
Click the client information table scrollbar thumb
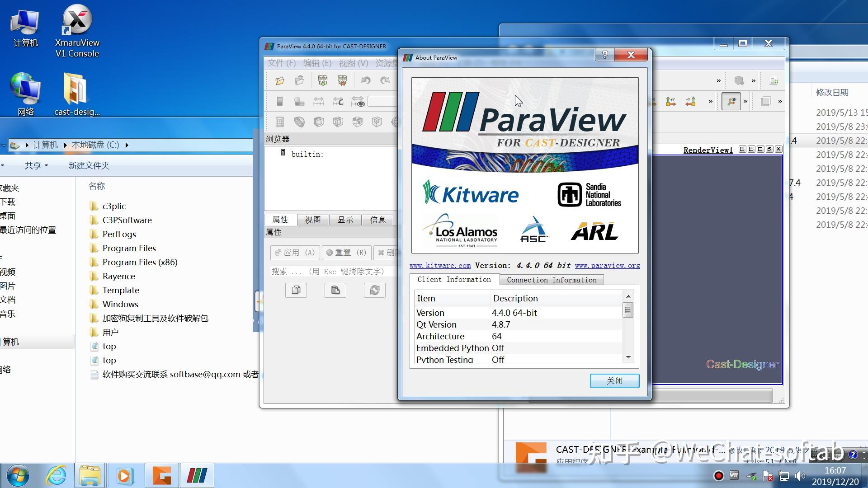tap(627, 310)
